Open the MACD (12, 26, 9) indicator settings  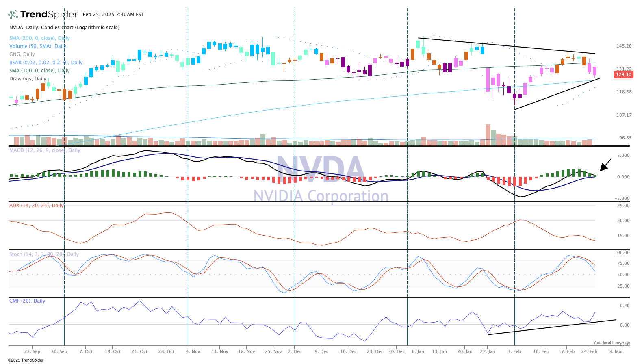(45, 150)
